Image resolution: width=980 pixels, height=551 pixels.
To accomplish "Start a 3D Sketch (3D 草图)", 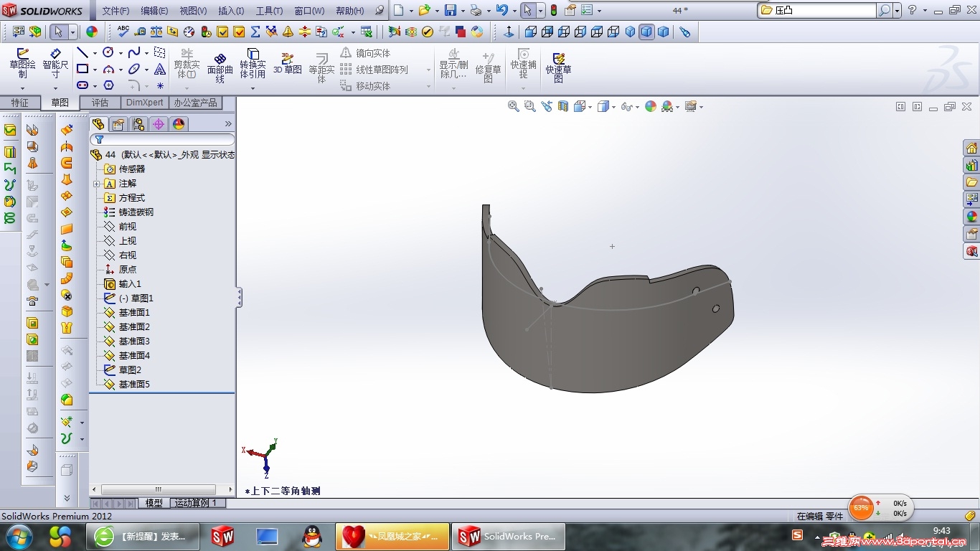I will pyautogui.click(x=287, y=63).
